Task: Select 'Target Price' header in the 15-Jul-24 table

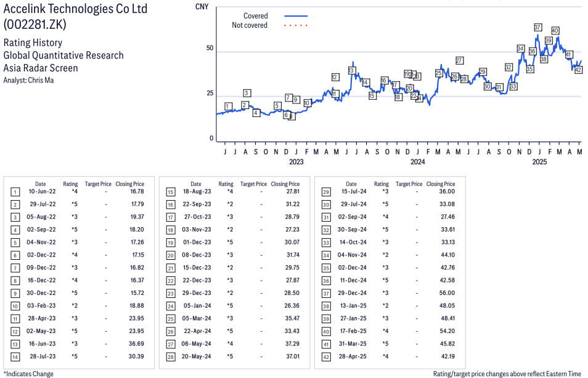Action: click(409, 184)
